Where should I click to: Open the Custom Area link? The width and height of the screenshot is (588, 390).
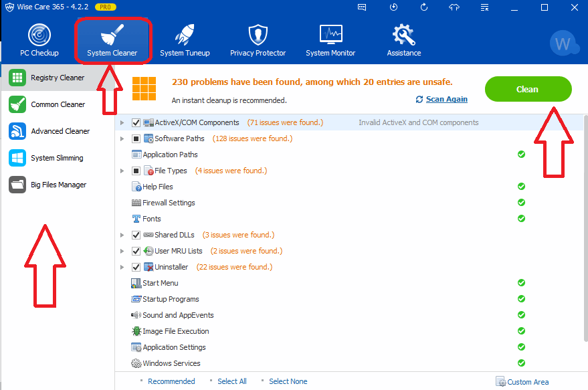pos(528,382)
